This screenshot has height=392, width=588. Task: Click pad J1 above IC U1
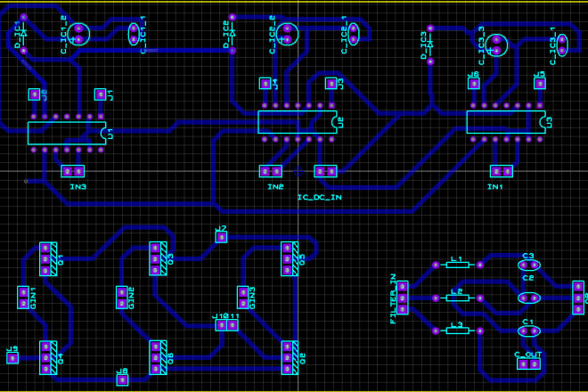[x=100, y=94]
